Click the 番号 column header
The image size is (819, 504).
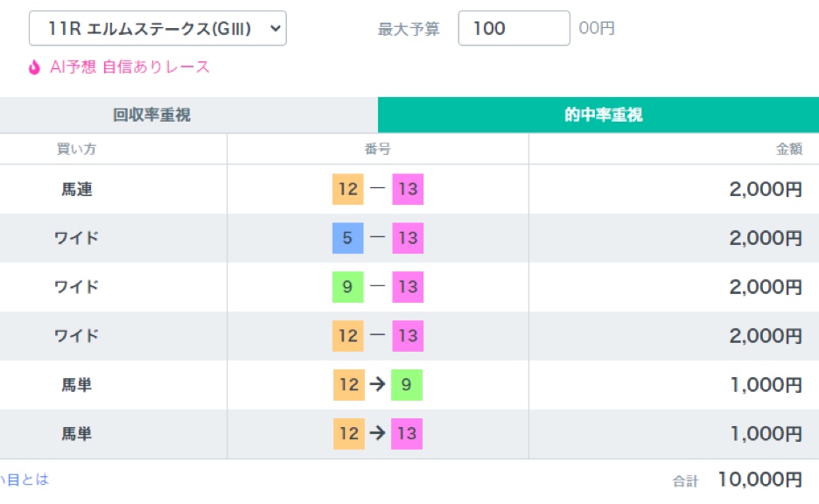[377, 150]
